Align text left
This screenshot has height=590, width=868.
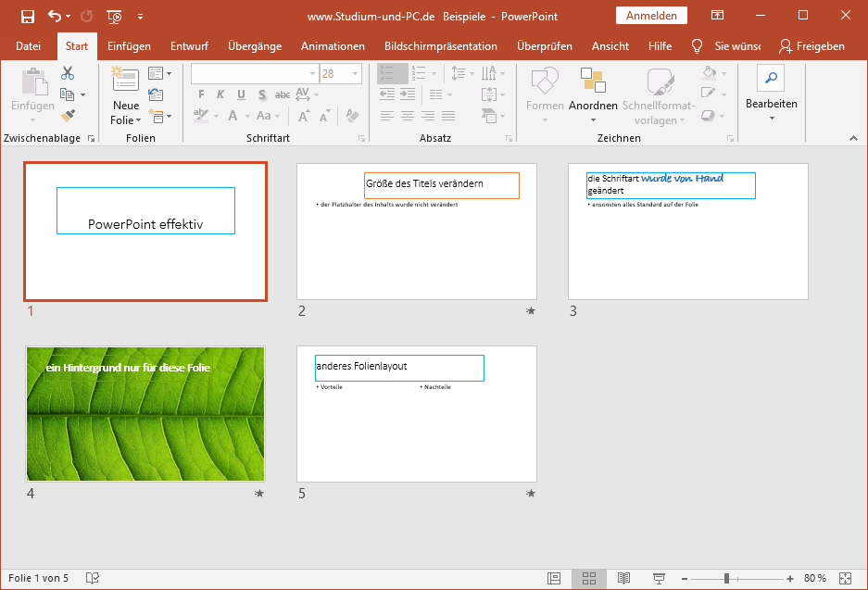387,116
